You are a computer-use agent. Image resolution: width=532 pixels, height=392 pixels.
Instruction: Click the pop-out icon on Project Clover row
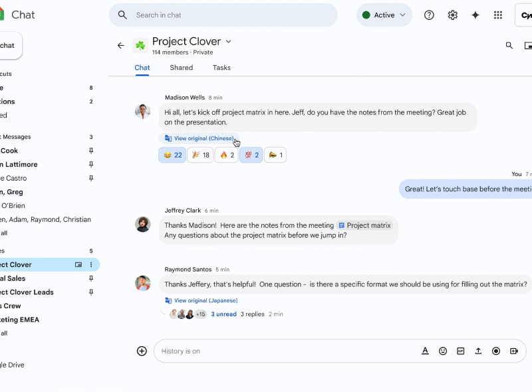click(x=78, y=264)
